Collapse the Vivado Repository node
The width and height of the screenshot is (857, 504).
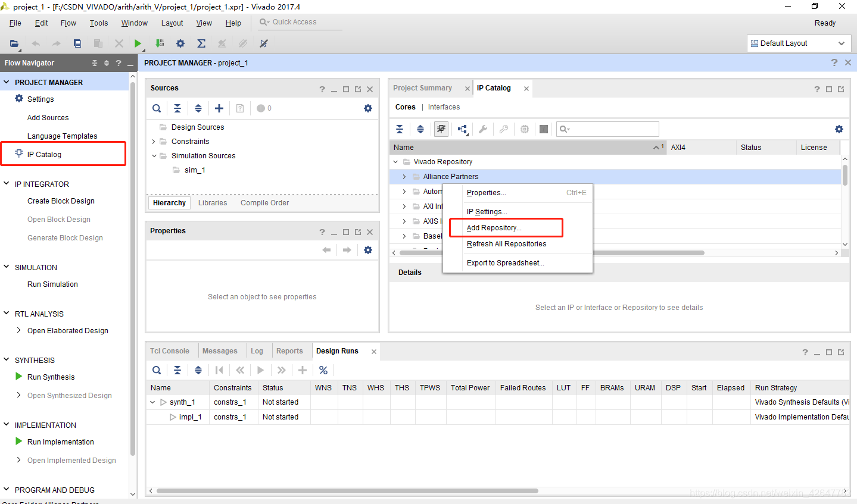pyautogui.click(x=395, y=162)
